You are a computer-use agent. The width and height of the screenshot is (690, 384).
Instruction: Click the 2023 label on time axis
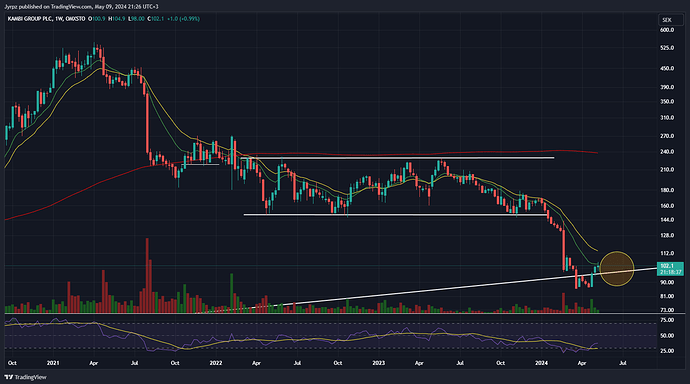tap(378, 363)
